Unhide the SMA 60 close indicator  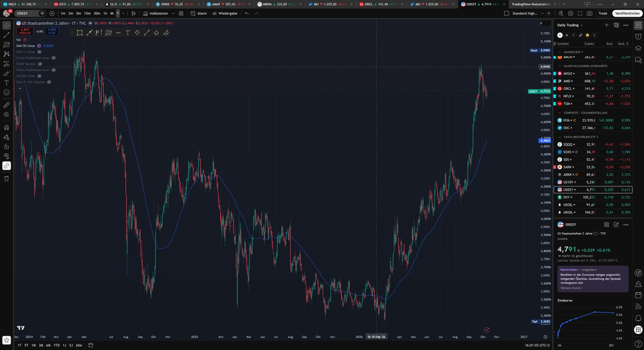point(39,76)
